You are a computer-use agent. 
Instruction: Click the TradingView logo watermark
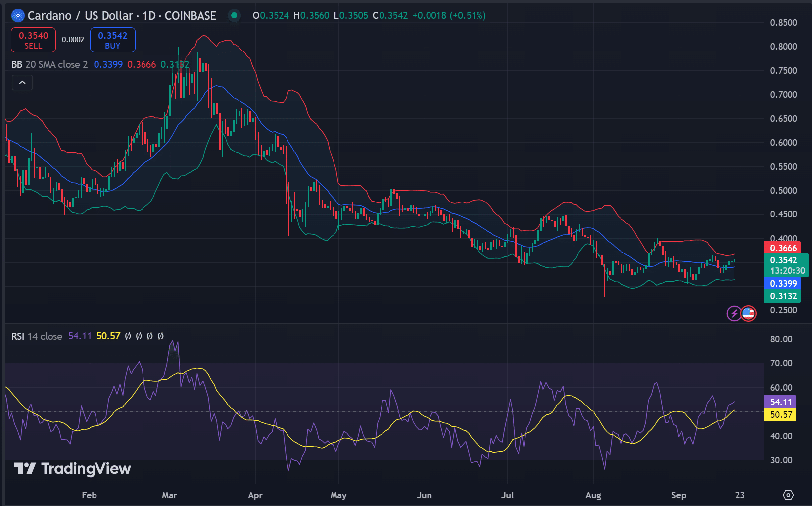(x=72, y=469)
